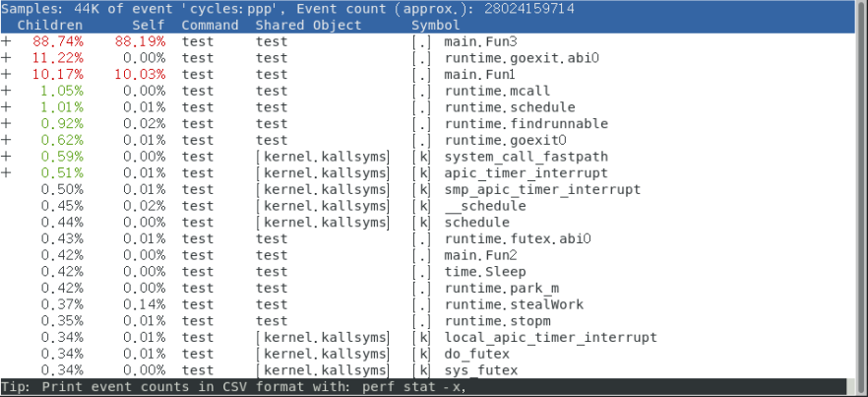Image resolution: width=868 pixels, height=397 pixels.
Task: Expand the runtime.findrunnable row plus sign
Action: coord(6,124)
